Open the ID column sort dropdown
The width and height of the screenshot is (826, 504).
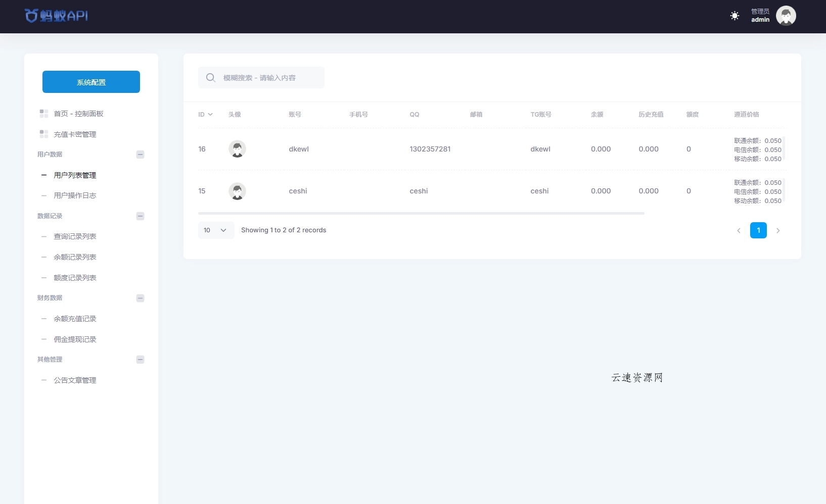(210, 114)
